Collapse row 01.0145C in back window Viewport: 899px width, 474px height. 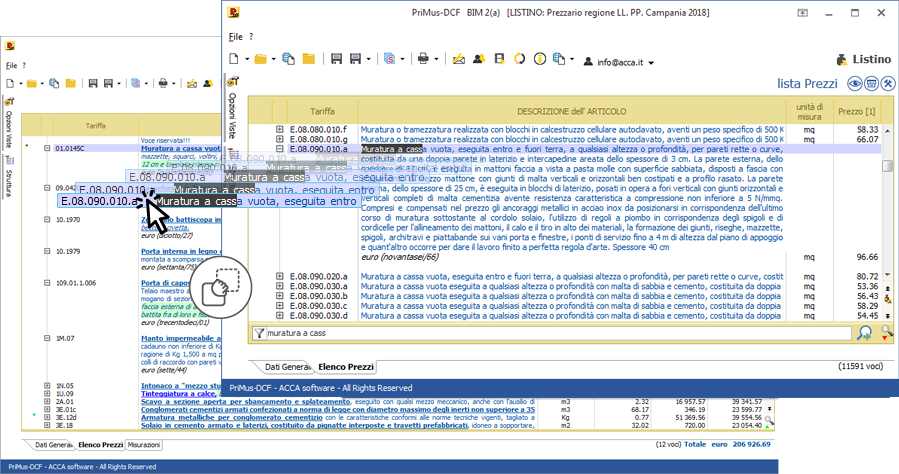pyautogui.click(x=47, y=148)
